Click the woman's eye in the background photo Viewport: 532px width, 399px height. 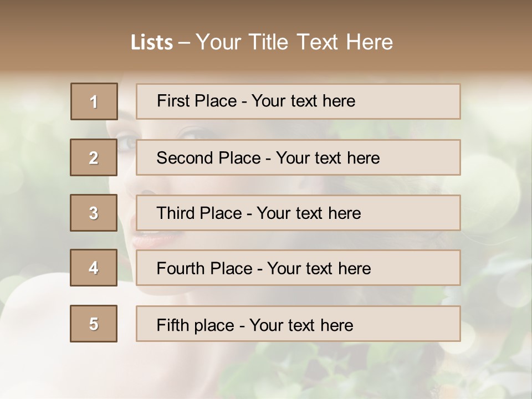click(x=126, y=142)
